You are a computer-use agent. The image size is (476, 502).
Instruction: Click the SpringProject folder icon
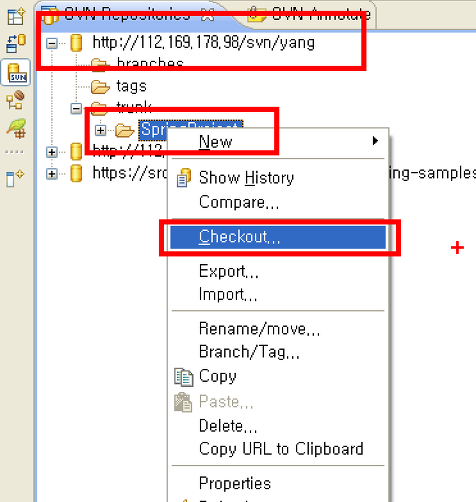point(124,130)
